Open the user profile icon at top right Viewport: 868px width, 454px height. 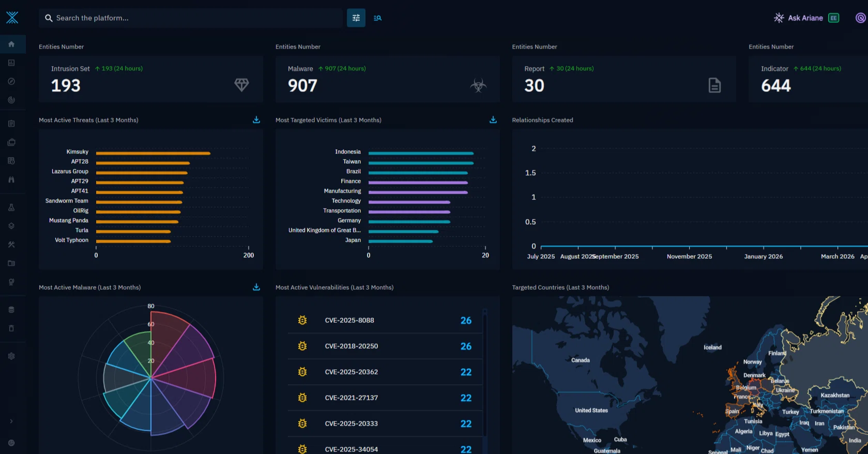coord(861,18)
